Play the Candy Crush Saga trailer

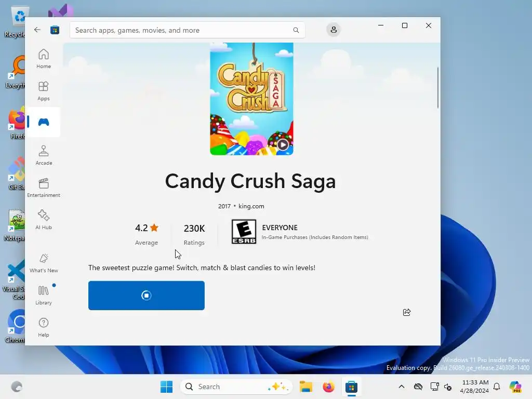(283, 145)
